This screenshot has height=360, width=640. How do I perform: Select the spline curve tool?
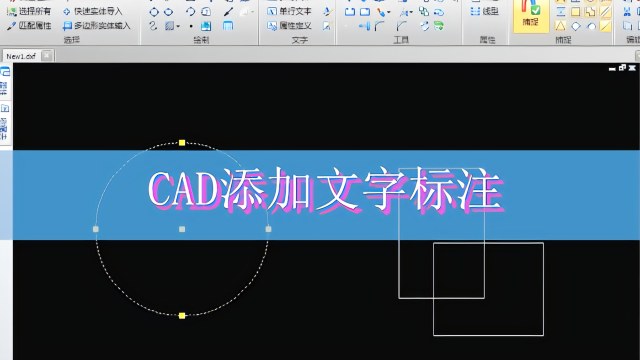point(153,26)
